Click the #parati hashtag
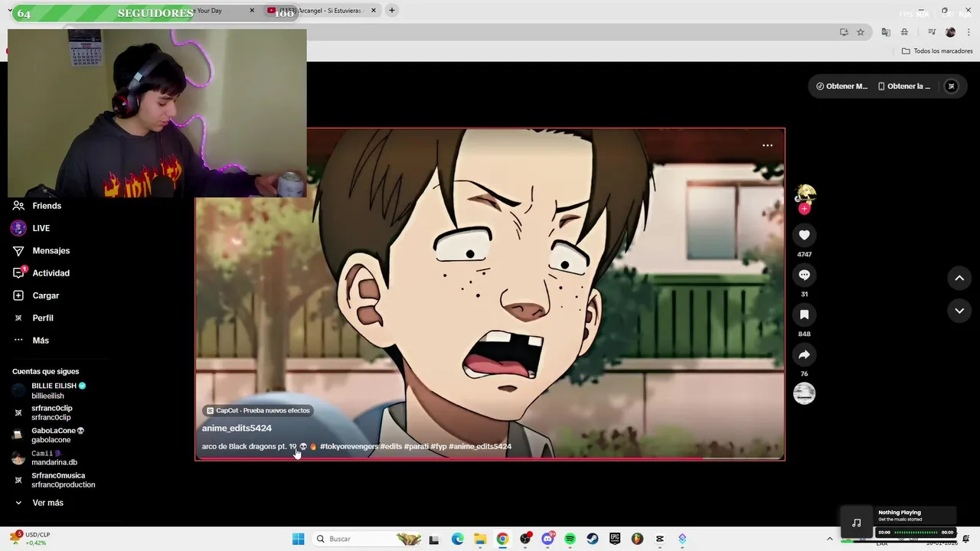 pyautogui.click(x=416, y=446)
